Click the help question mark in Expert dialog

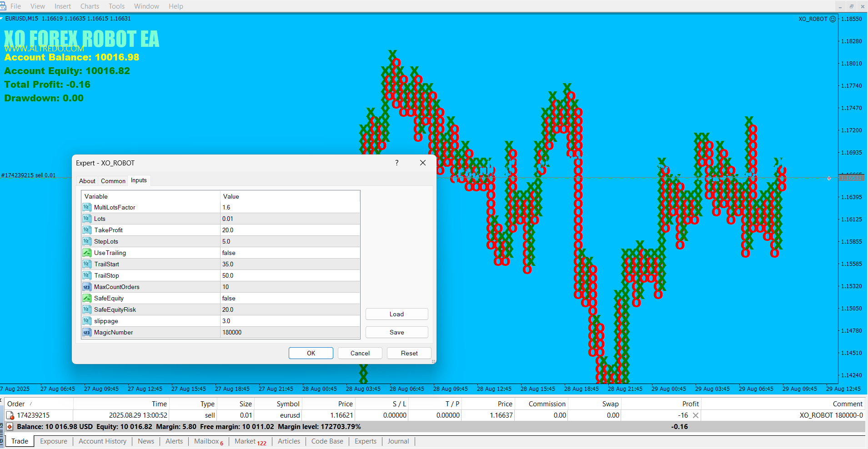tap(397, 163)
